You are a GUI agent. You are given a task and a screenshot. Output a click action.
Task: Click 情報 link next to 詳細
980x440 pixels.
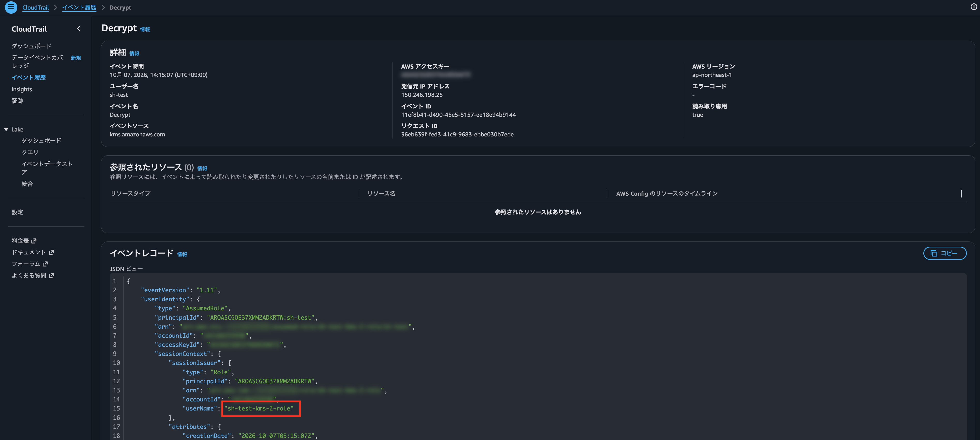click(x=134, y=53)
